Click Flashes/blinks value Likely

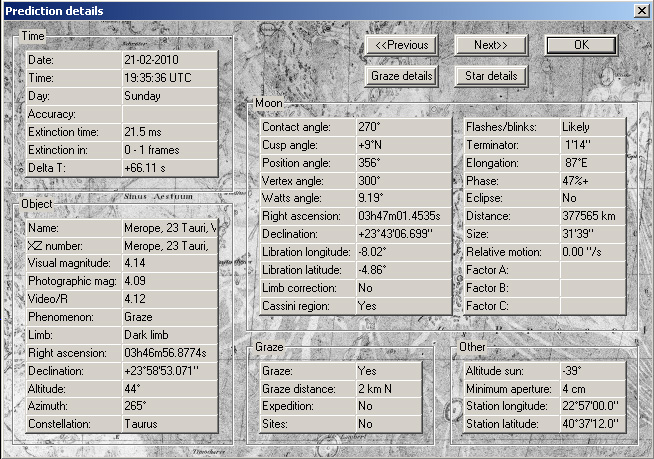pos(593,127)
